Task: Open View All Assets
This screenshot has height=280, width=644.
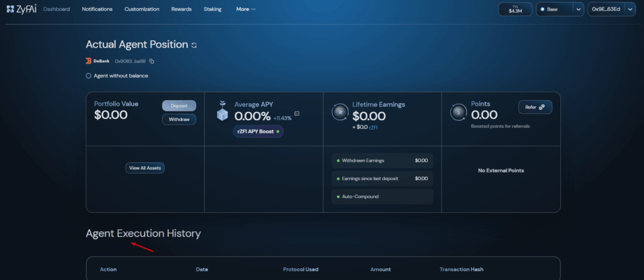Action: [x=145, y=168]
